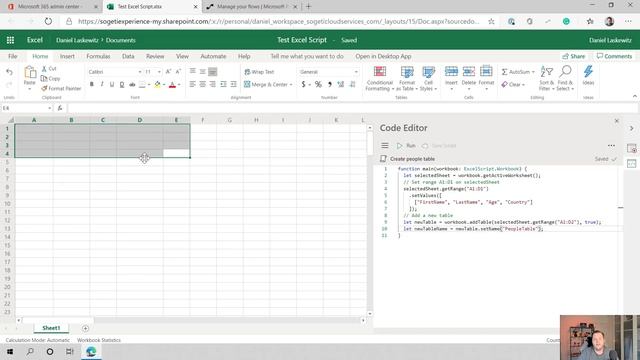The image size is (640, 360).
Task: Apply comma style format
Action: (330, 84)
